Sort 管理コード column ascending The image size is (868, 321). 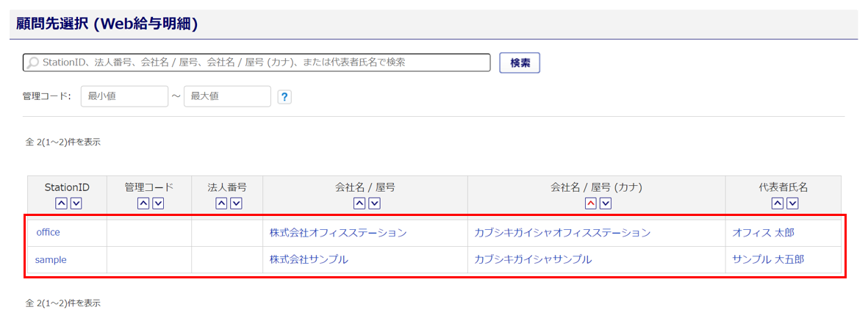tap(143, 203)
